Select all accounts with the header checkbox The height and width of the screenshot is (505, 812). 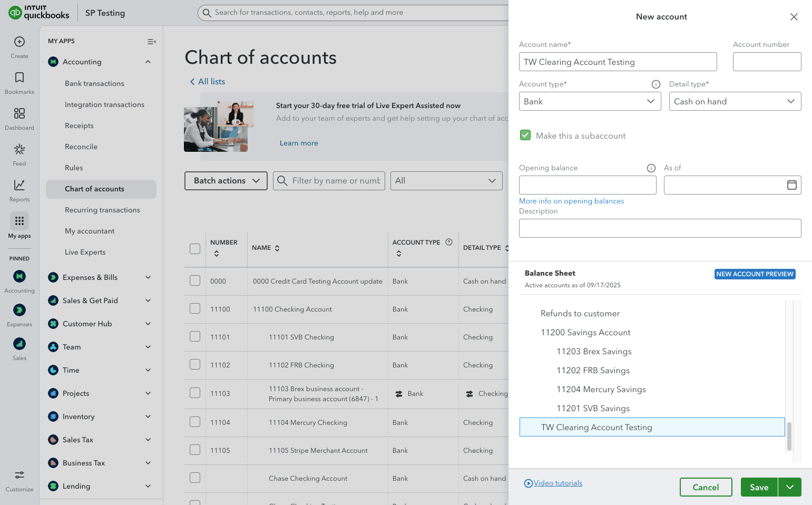pos(194,248)
